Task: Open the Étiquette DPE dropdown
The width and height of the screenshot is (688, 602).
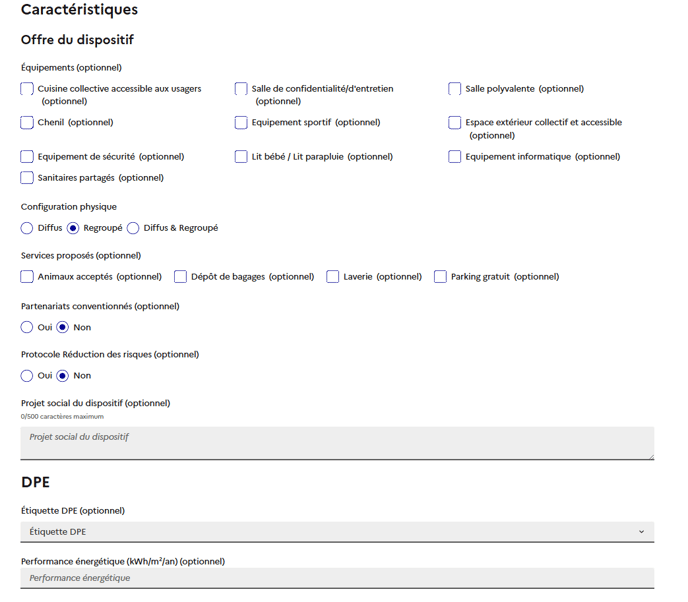Action: click(337, 532)
